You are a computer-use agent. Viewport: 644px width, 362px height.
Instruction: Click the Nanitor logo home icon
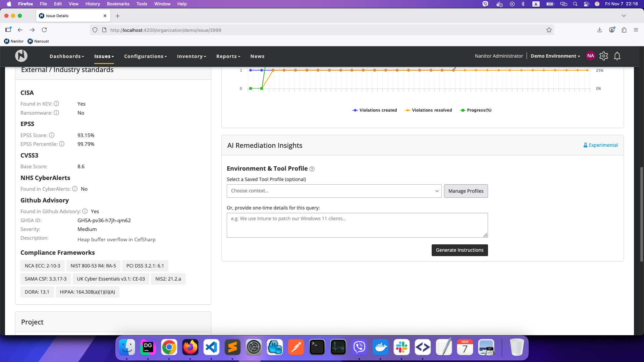coord(21,56)
